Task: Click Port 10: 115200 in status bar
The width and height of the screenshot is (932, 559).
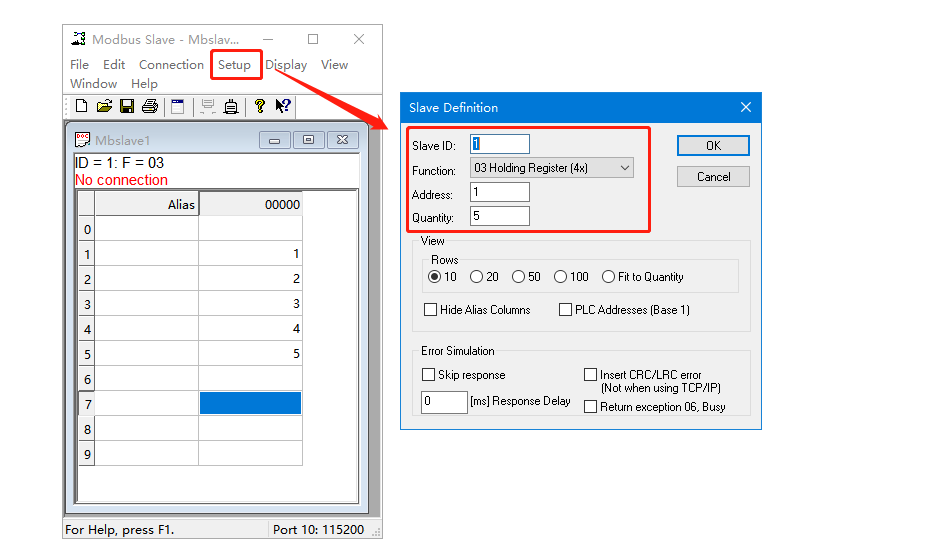Action: (x=319, y=530)
